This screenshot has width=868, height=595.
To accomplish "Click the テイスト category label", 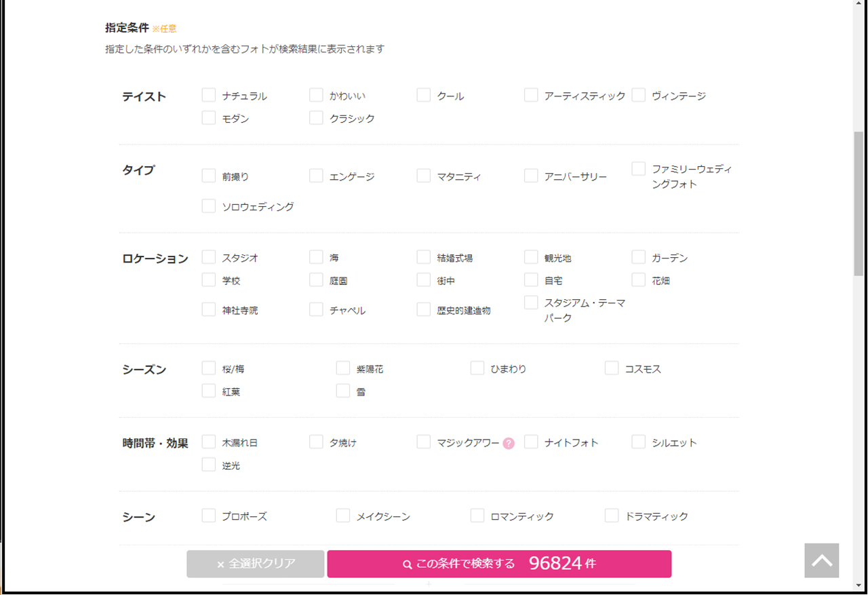I will pyautogui.click(x=144, y=96).
